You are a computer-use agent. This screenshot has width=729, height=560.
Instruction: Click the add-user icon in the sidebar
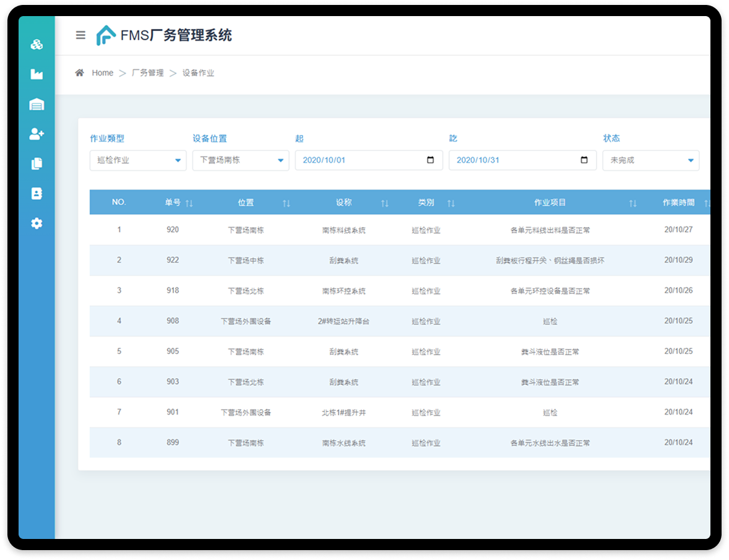[x=37, y=134]
